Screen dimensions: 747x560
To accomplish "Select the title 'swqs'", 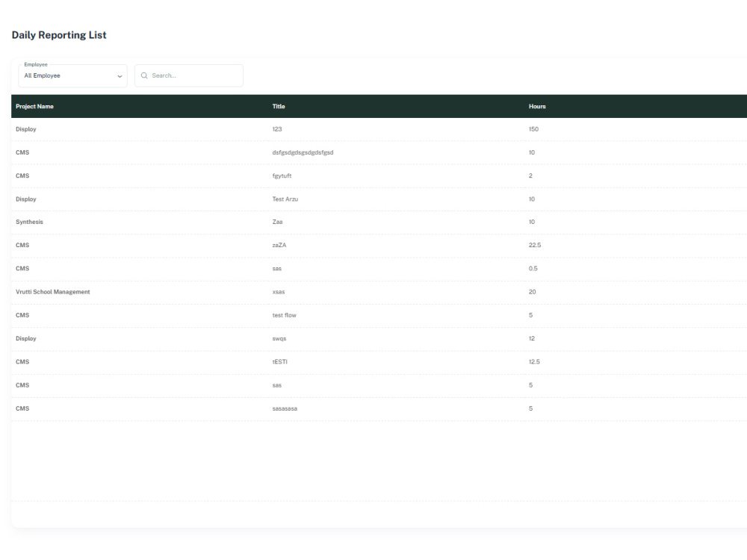I will [x=279, y=338].
